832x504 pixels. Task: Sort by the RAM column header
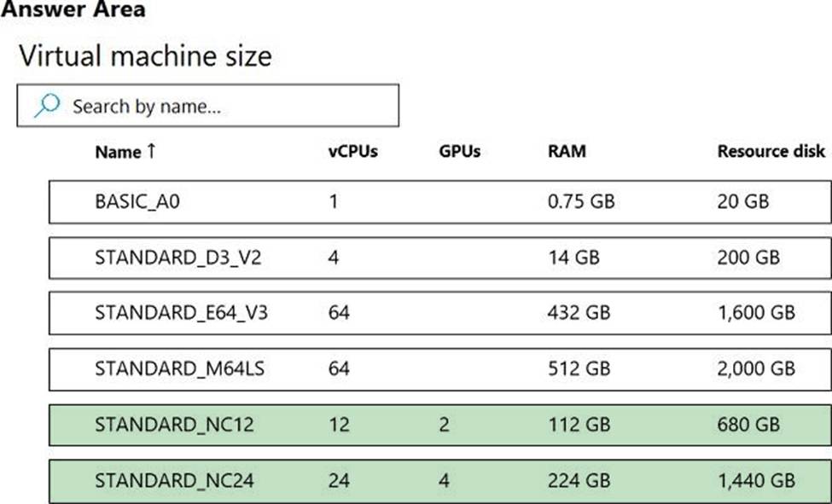pos(567,152)
